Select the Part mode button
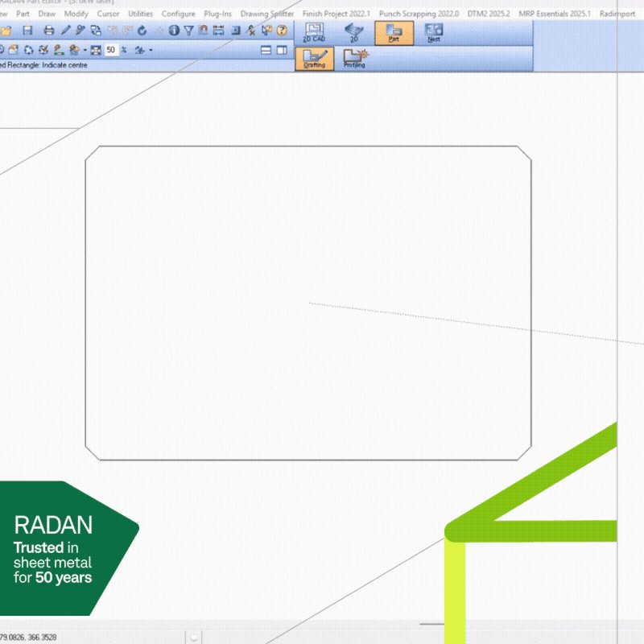Viewport: 644px width, 644px height. point(394,33)
